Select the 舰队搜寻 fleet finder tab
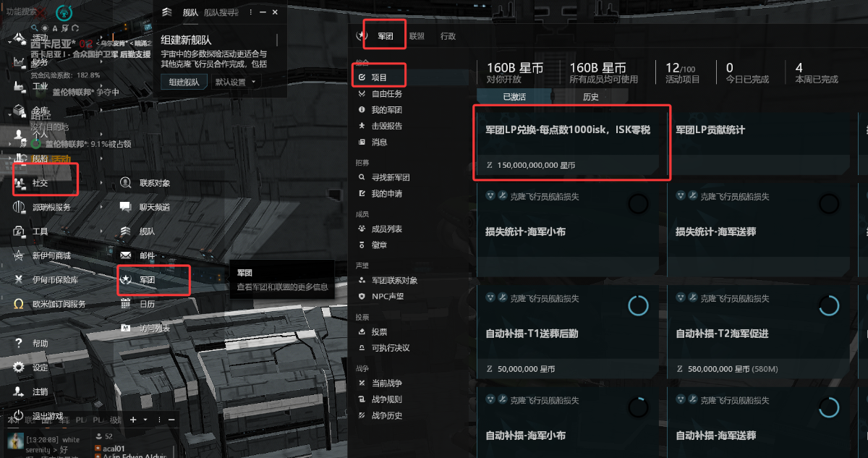 [221, 12]
